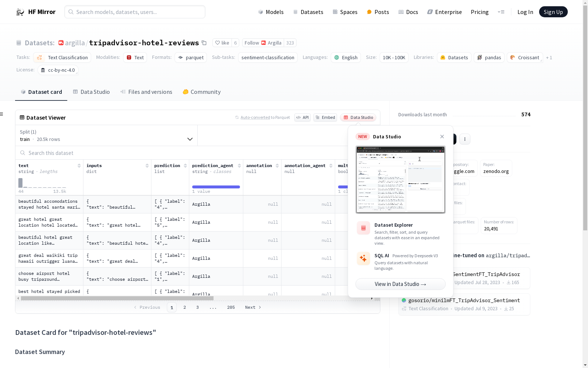Jump to page 205 of the table
The height and width of the screenshot is (368, 588).
pos(231,307)
